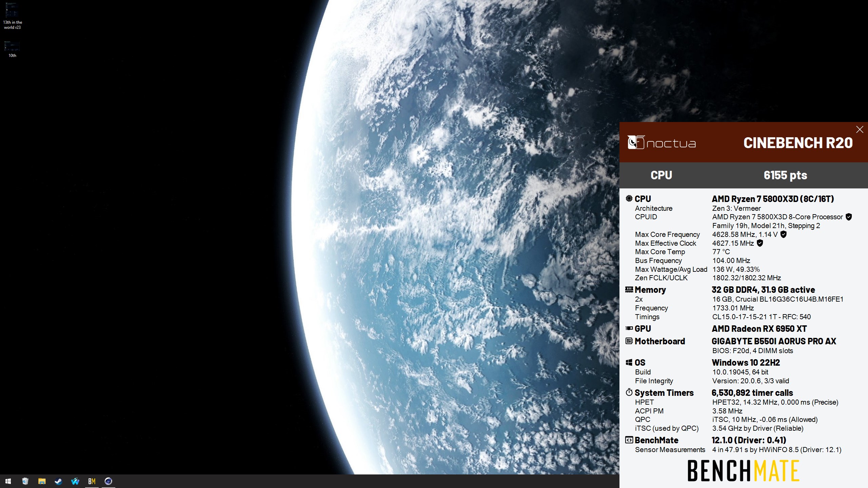Click the stopwatch icon by System Timers
Image resolution: width=868 pixels, height=488 pixels.
pos(629,392)
